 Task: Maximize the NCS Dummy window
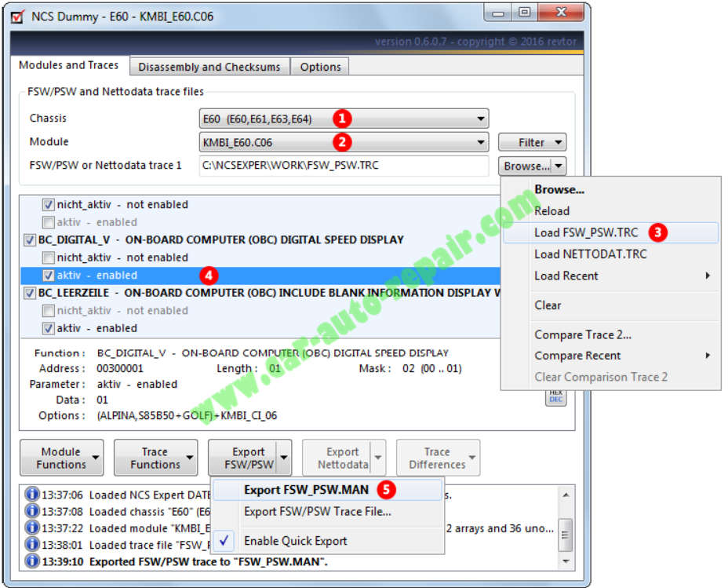point(525,13)
